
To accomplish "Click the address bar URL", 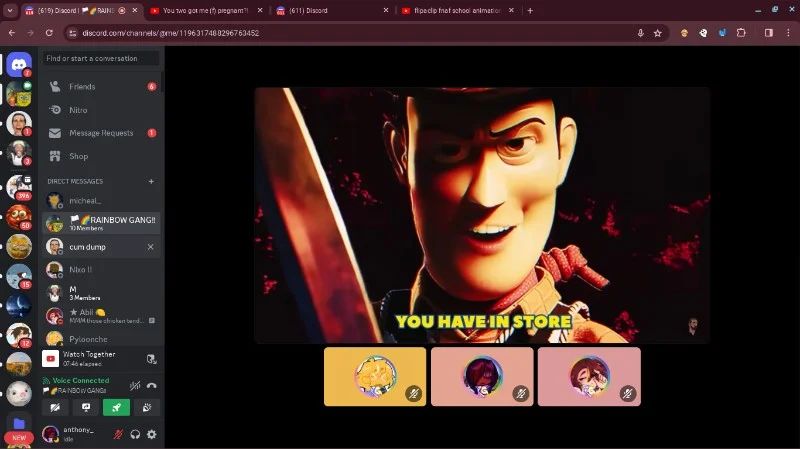I will coord(170,33).
